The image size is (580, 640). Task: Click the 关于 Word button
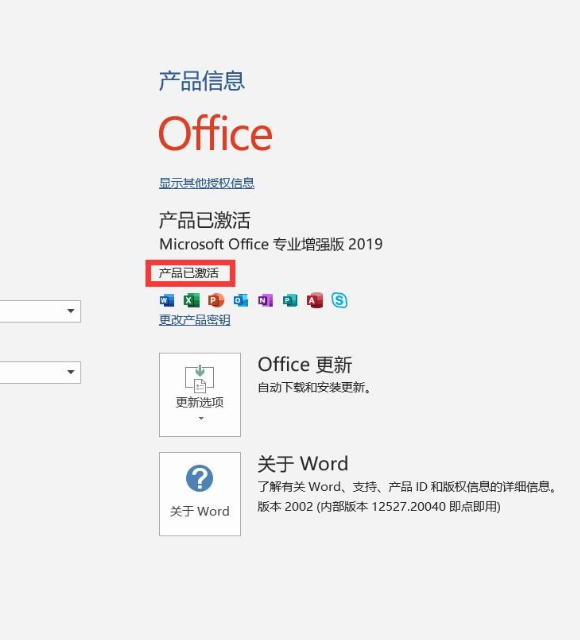coord(200,493)
